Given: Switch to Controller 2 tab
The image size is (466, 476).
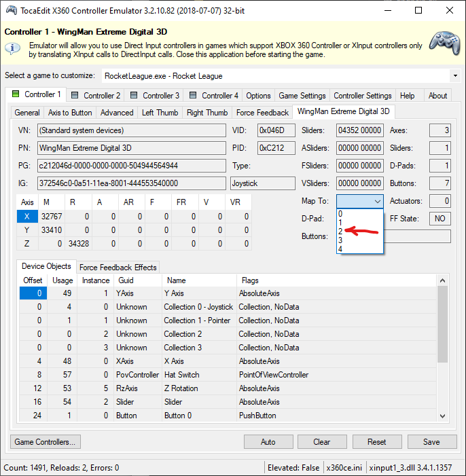Looking at the screenshot, I should pyautogui.click(x=96, y=96).
